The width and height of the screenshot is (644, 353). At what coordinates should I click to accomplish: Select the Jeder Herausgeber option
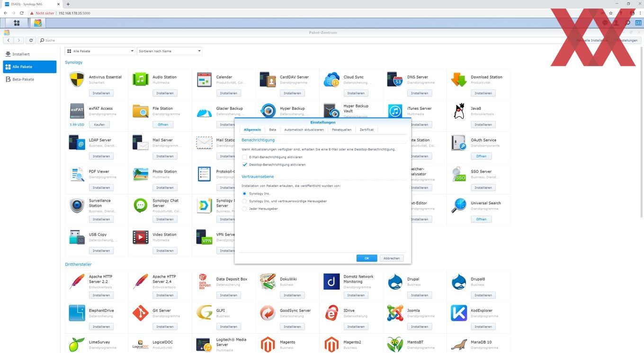tap(245, 209)
